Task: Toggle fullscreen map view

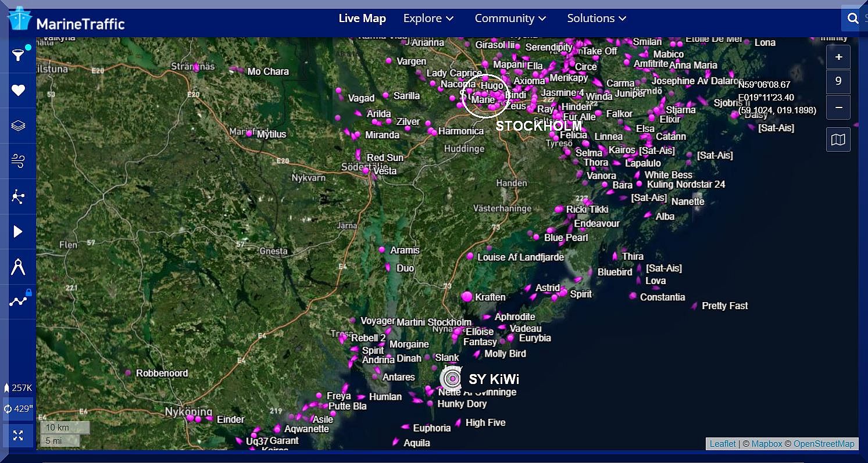Action: (x=18, y=435)
